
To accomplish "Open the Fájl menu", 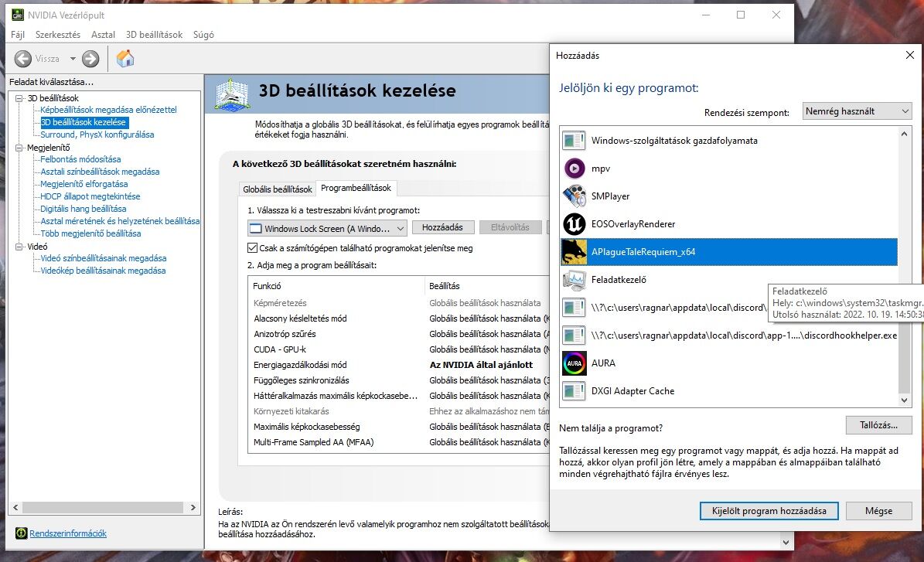I will coord(18,35).
